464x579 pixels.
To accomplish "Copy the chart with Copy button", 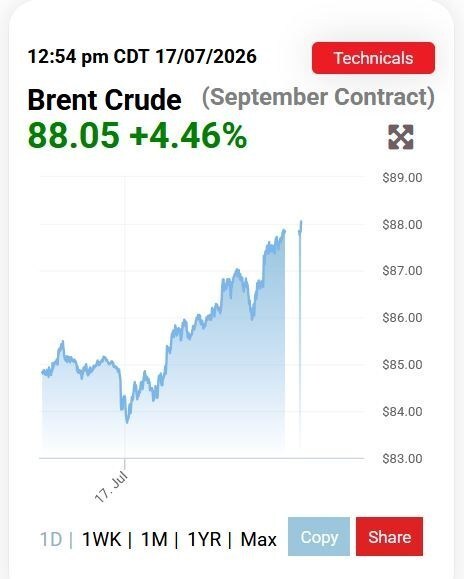I will [319, 537].
